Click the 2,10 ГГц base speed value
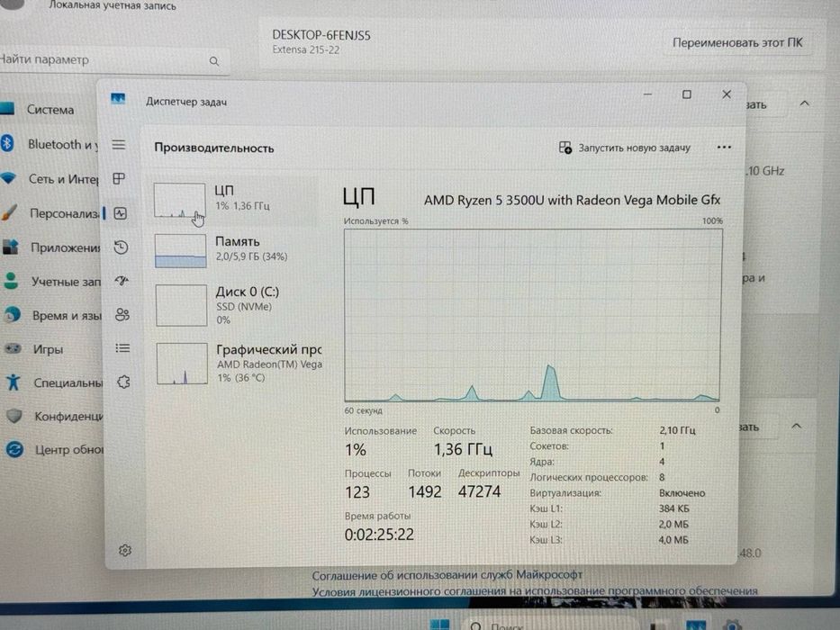 pos(677,430)
